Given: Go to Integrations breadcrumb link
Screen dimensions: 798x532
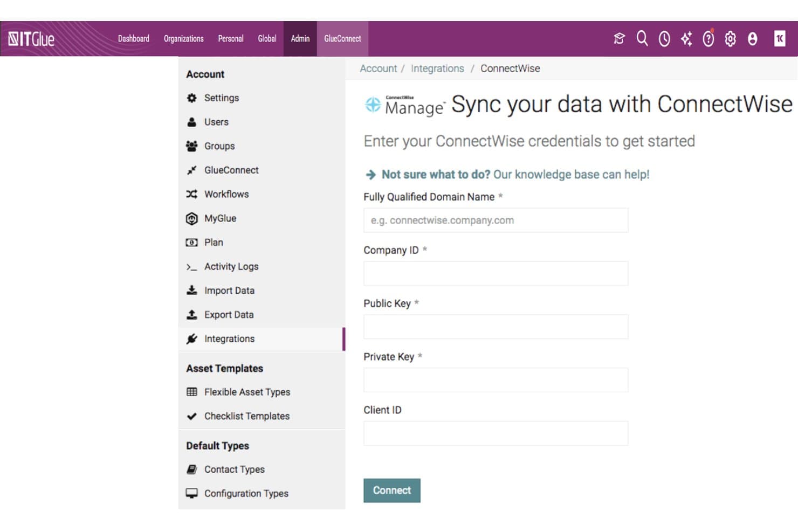Looking at the screenshot, I should [437, 68].
